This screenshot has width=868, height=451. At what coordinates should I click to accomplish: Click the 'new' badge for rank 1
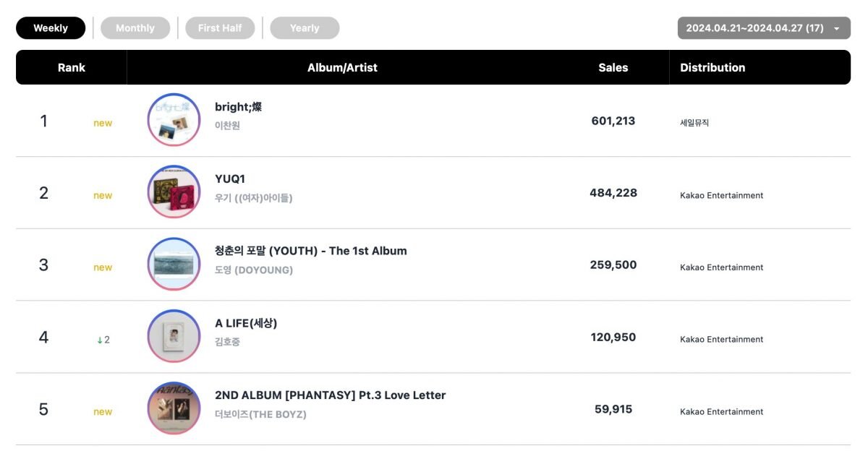[103, 123]
